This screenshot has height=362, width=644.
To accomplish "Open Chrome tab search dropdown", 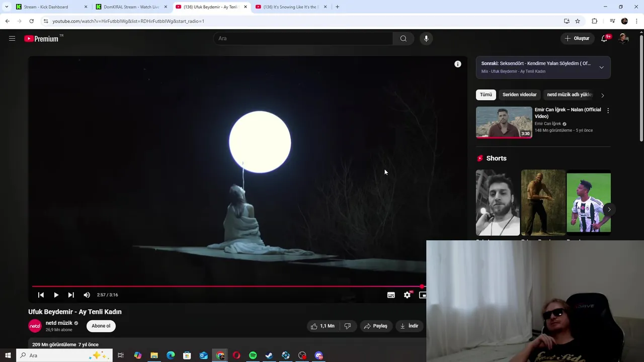I will point(7,7).
